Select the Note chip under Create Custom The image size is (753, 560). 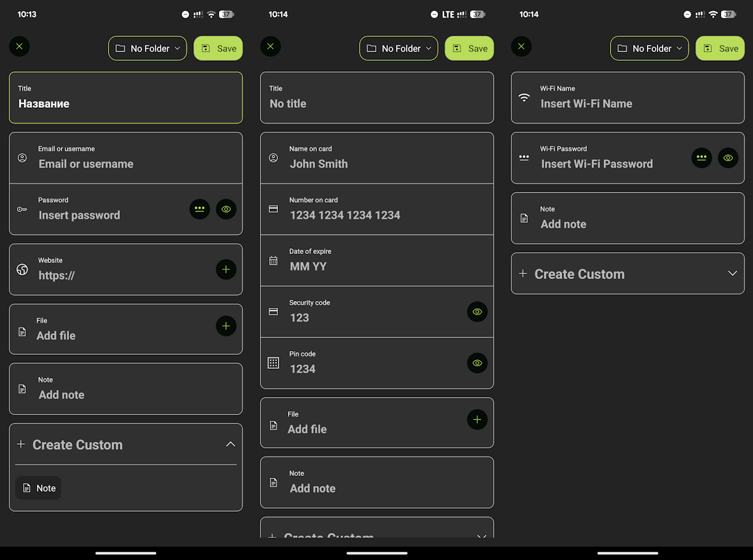click(x=39, y=488)
